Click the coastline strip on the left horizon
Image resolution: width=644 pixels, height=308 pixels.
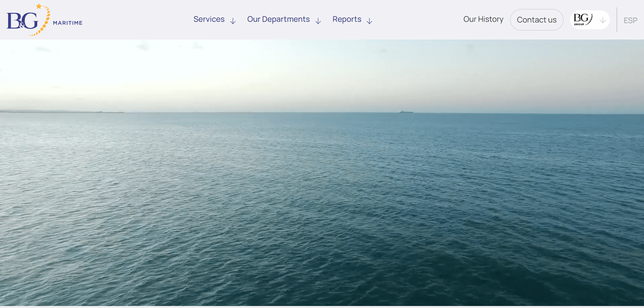pyautogui.click(x=60, y=112)
